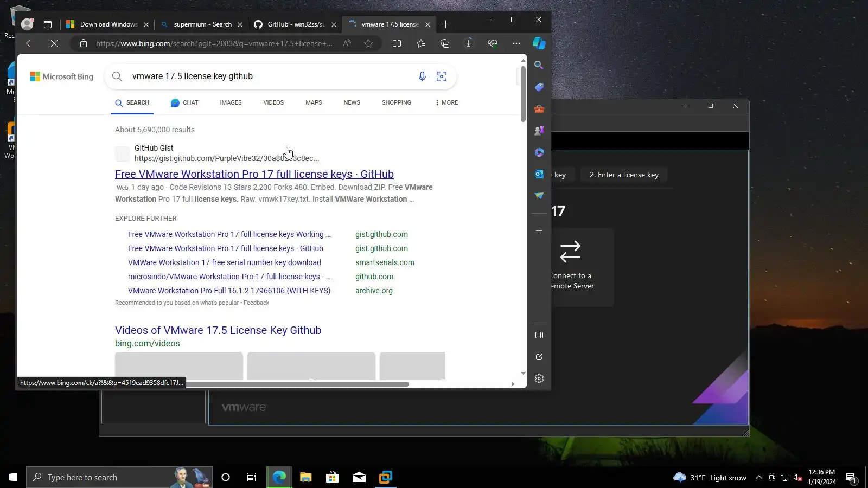Open Task View on the taskbar

click(x=252, y=477)
